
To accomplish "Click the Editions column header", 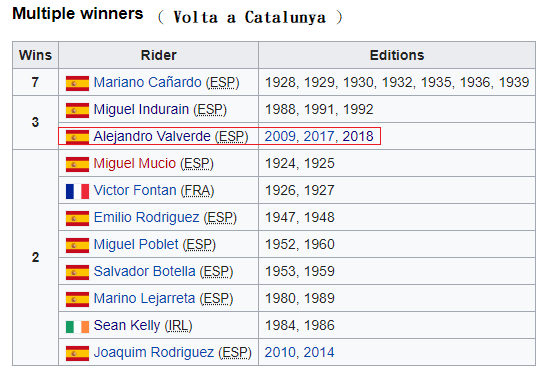I will coord(397,55).
